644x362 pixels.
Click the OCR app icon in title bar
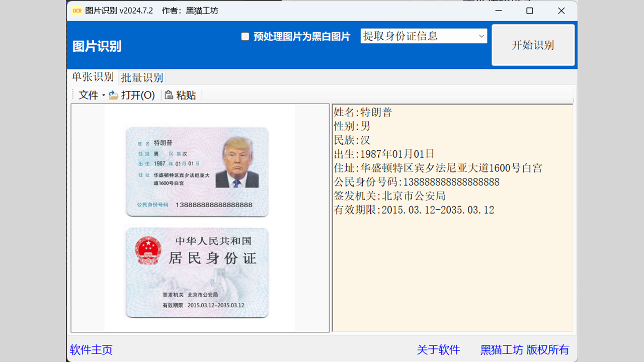pos(77,11)
